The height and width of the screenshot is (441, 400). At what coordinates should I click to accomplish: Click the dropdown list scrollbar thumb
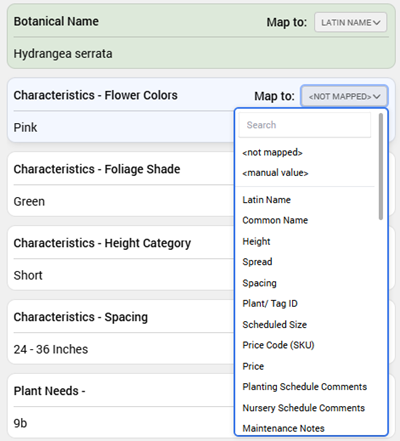coord(381,167)
